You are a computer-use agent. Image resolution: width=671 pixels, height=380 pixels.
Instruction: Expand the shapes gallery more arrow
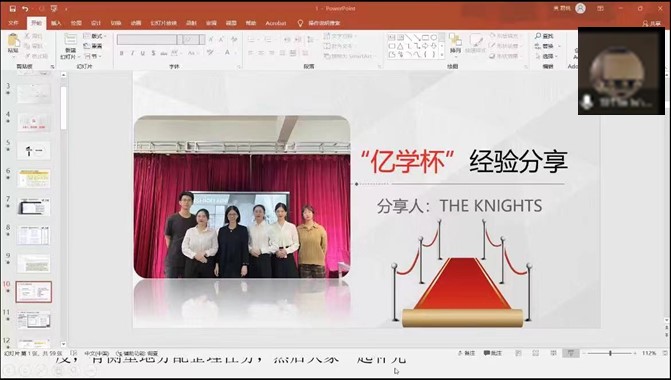[442, 55]
